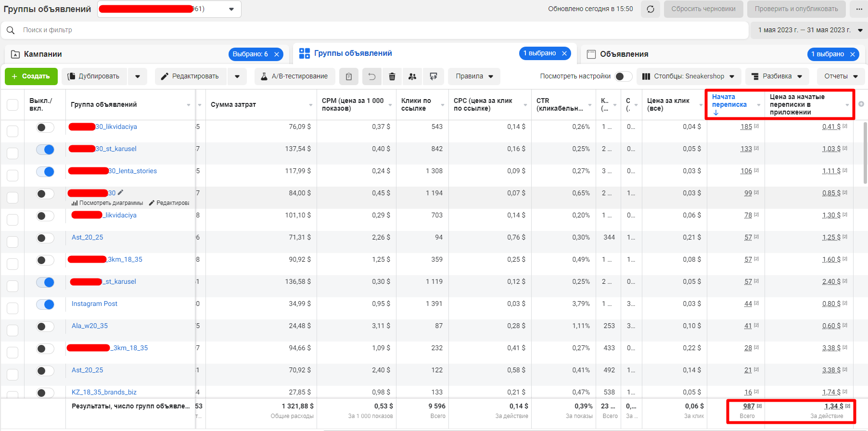Click the green Создать button
This screenshot has width=868, height=431.
point(31,76)
